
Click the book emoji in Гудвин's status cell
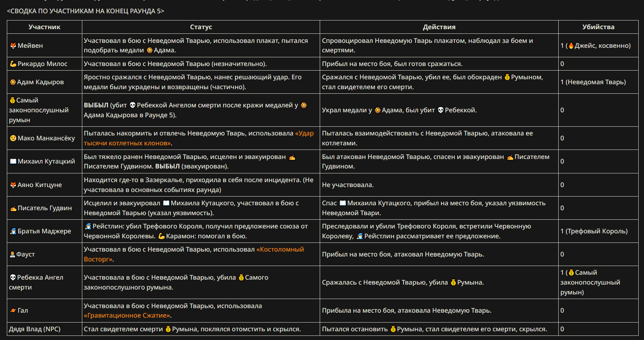(166, 203)
